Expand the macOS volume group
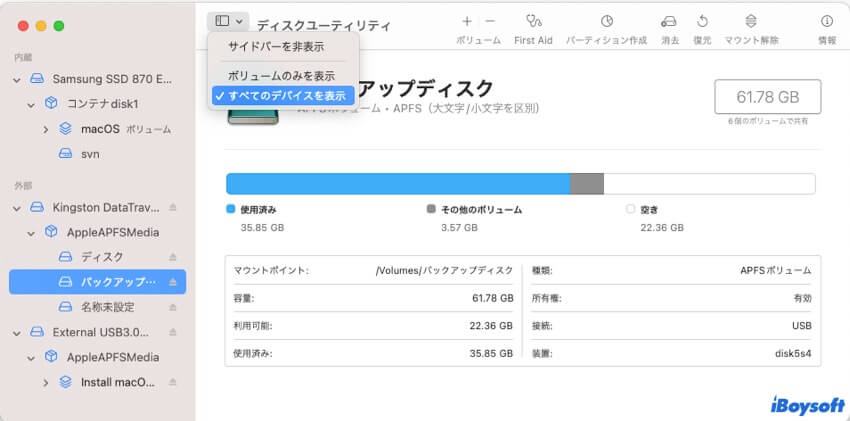This screenshot has height=421, width=850. tap(46, 129)
